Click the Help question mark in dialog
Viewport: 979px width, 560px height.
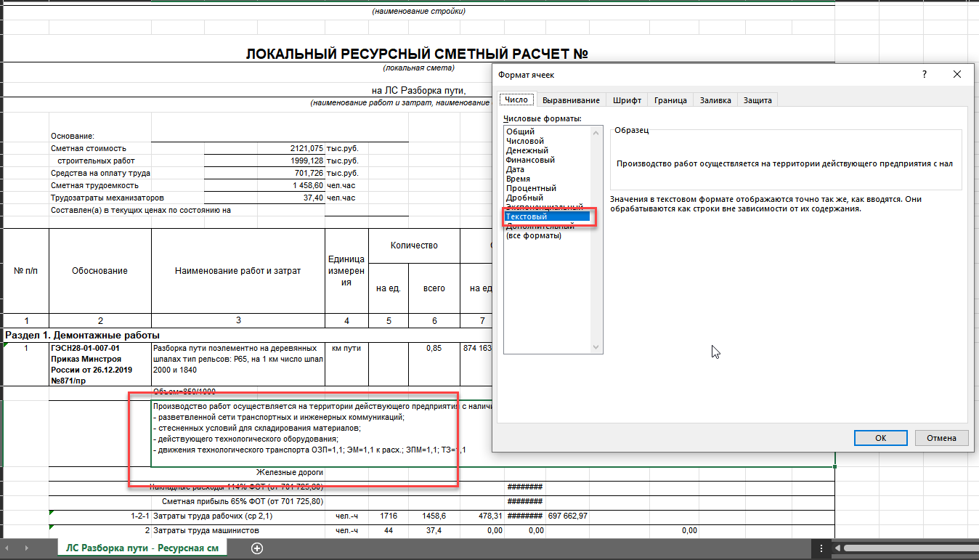click(924, 75)
